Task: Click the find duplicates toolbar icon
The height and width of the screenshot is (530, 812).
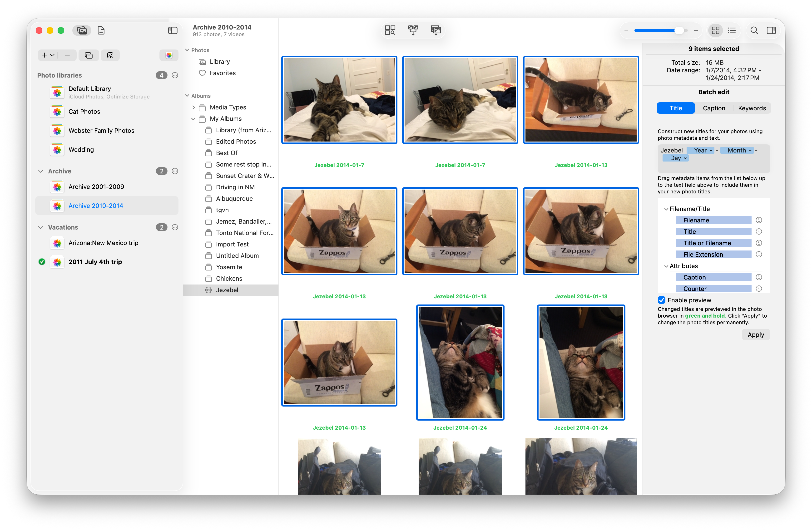Action: click(390, 30)
